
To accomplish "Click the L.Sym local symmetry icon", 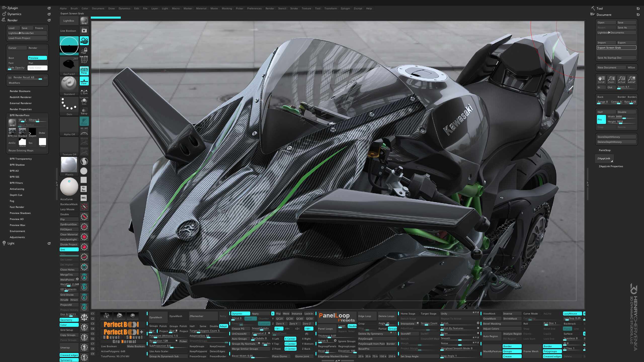I will point(84,92).
